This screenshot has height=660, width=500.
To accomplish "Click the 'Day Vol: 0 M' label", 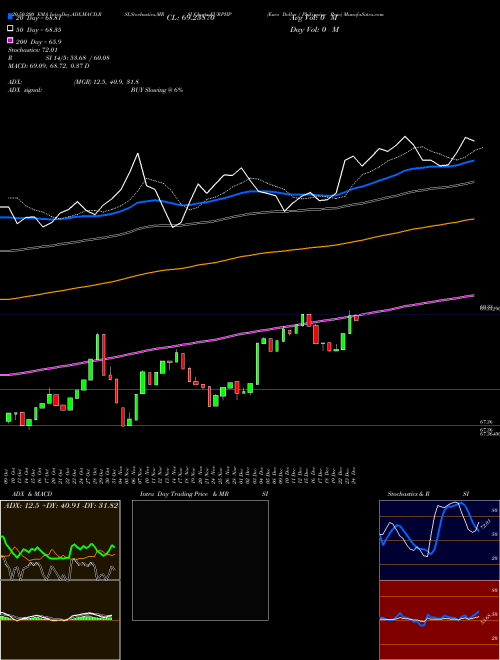I will [x=314, y=29].
